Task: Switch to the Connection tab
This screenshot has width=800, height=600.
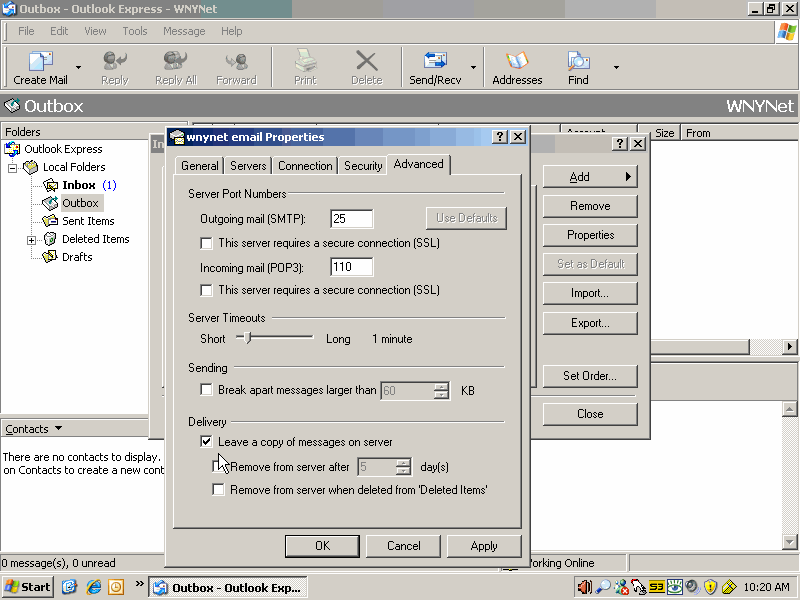Action: point(305,166)
